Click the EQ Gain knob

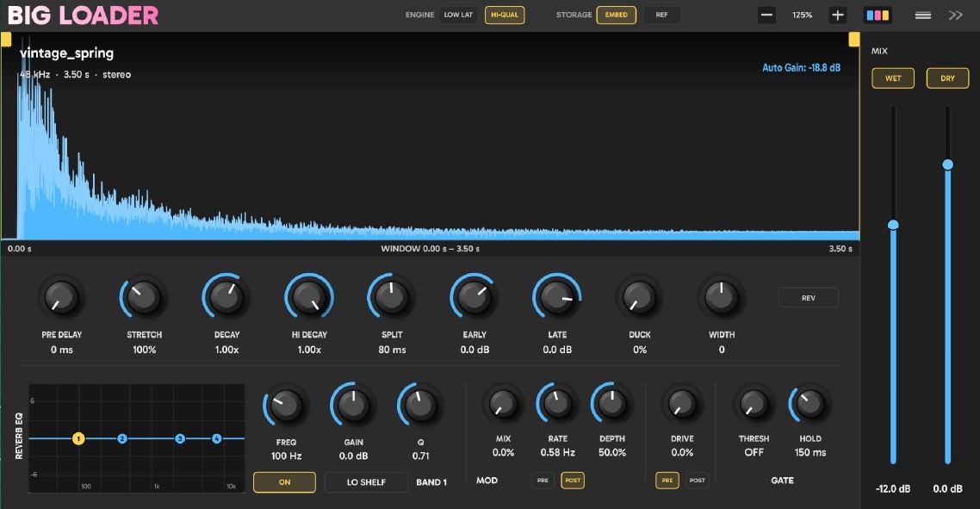353,405
